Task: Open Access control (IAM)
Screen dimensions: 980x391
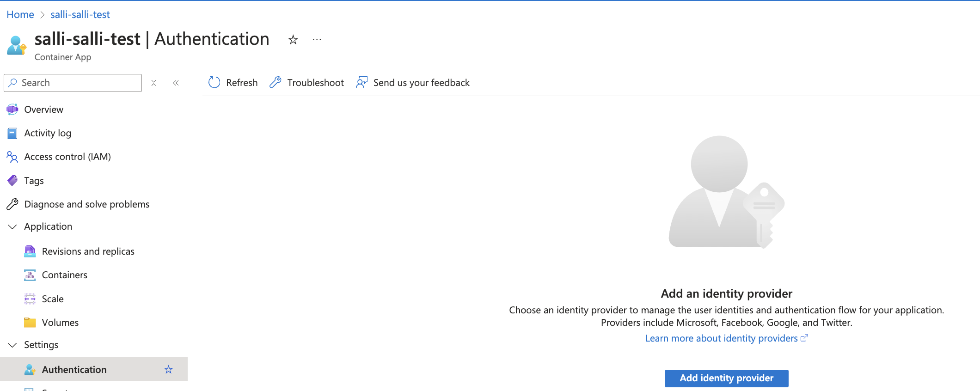Action: [67, 157]
